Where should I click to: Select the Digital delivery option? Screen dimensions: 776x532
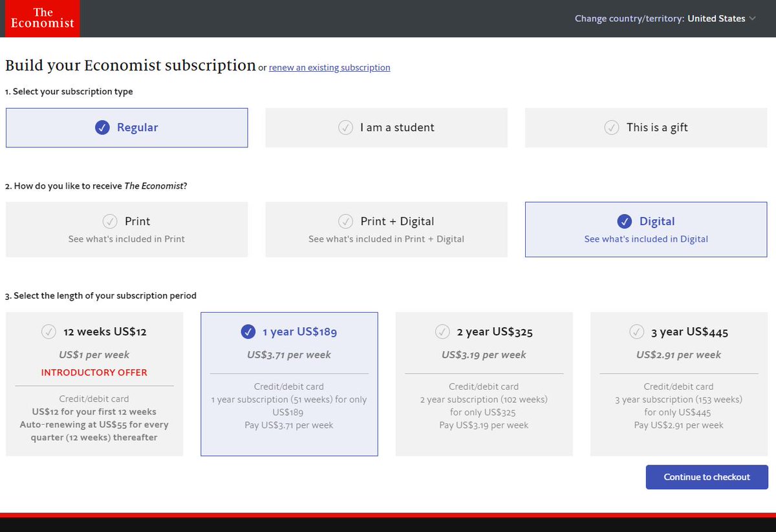pos(646,229)
